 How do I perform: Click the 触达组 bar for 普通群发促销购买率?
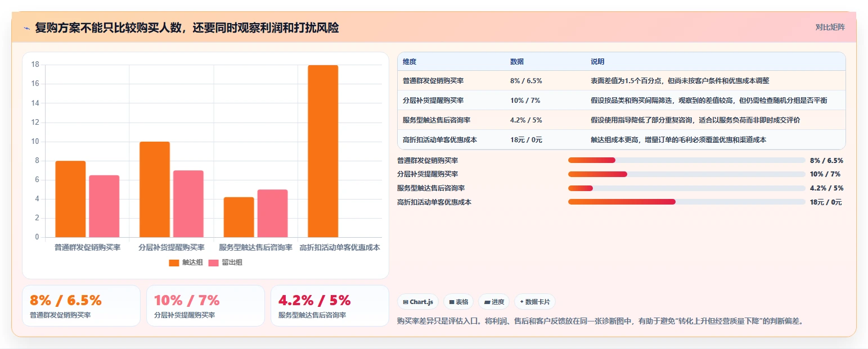click(x=70, y=199)
